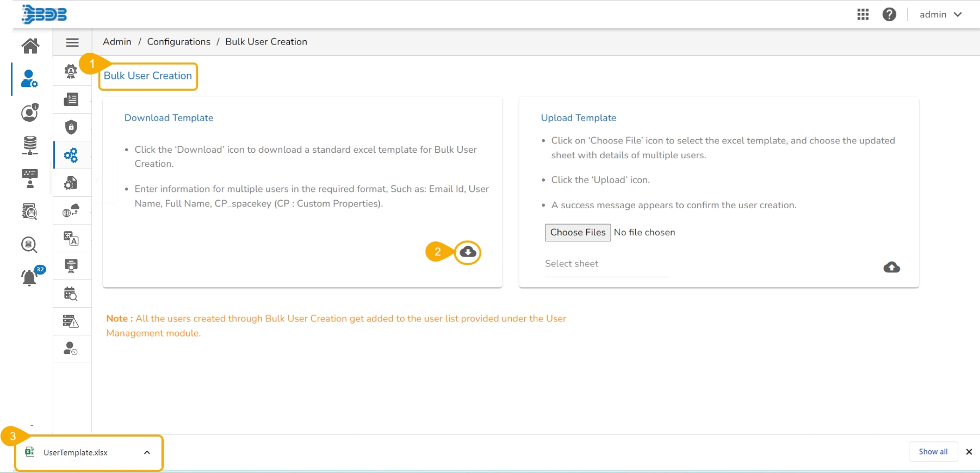Open the Admin user settings sidebar icon
Viewport: 980px width, 473px height.
pyautogui.click(x=30, y=79)
